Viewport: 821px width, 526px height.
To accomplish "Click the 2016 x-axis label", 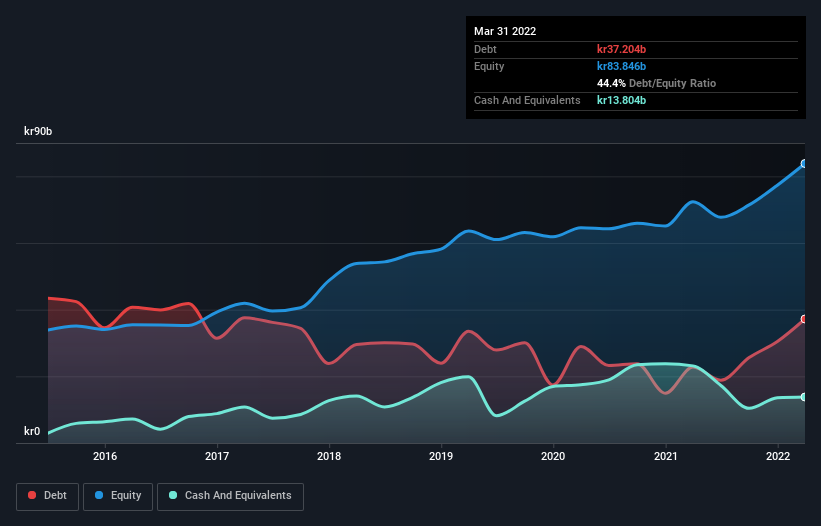I will [105, 456].
